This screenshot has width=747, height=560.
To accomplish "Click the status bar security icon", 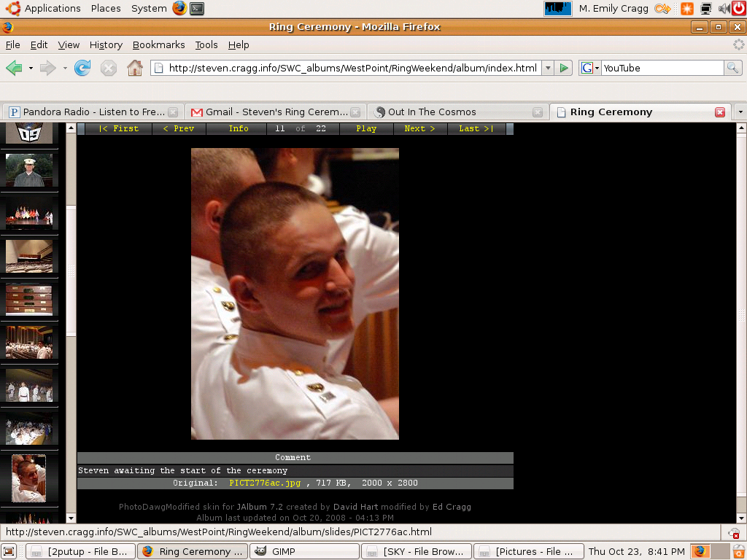I will pos(734,533).
